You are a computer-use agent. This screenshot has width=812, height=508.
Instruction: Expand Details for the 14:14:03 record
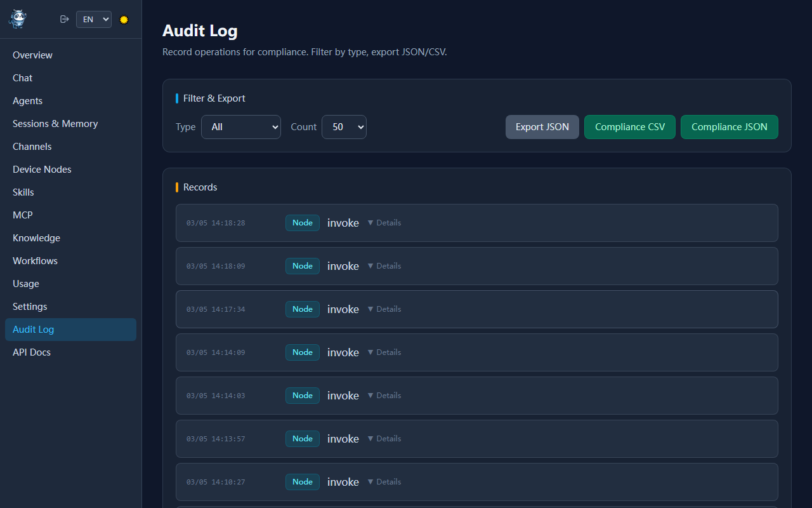pos(384,396)
